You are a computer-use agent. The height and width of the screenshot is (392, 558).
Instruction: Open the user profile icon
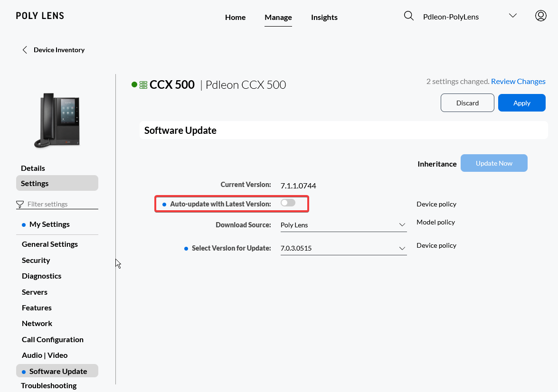[540, 16]
